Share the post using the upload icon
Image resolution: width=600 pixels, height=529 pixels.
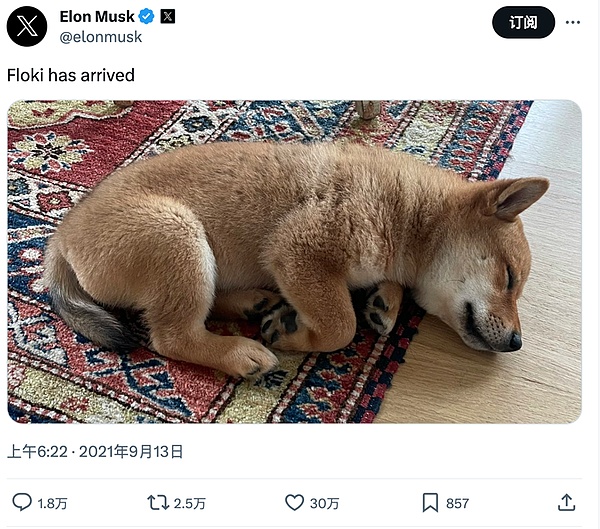pos(566,502)
